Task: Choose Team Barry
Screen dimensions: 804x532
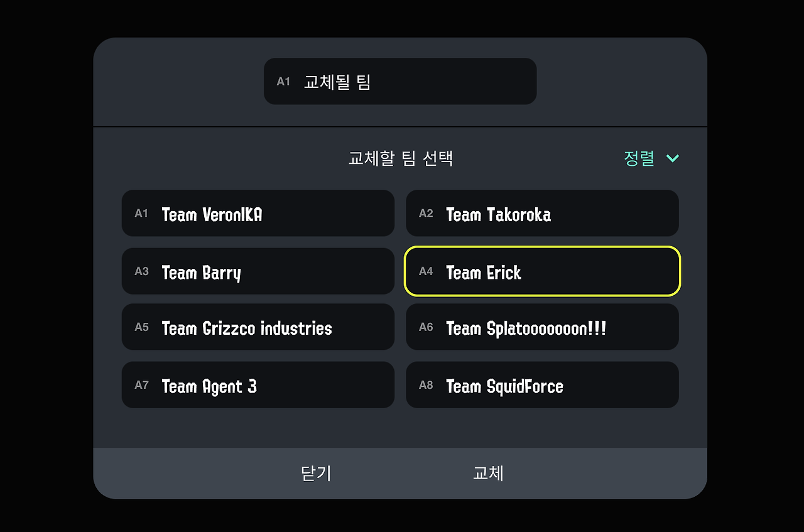Action: (x=258, y=271)
